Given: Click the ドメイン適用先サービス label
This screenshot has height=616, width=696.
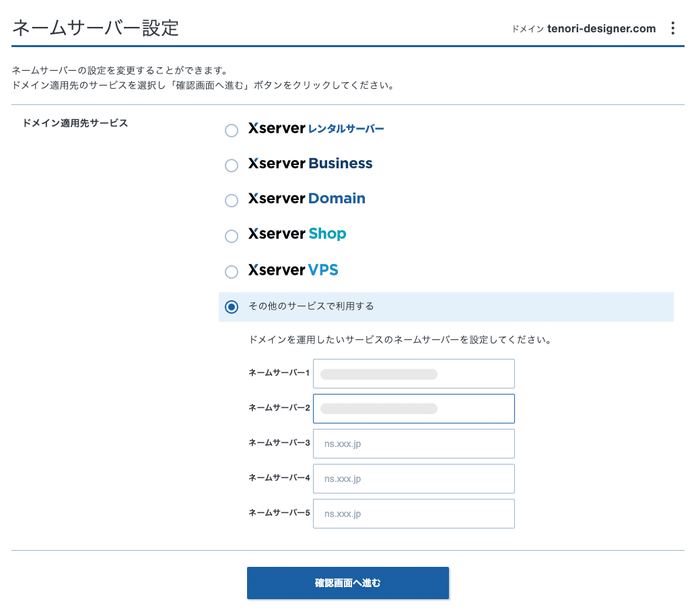Looking at the screenshot, I should pyautogui.click(x=75, y=123).
